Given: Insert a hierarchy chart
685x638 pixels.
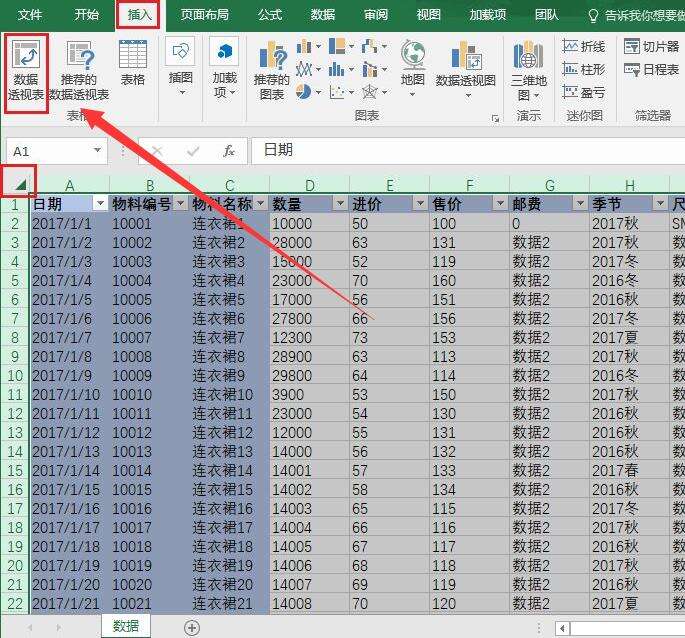Looking at the screenshot, I should (341, 46).
